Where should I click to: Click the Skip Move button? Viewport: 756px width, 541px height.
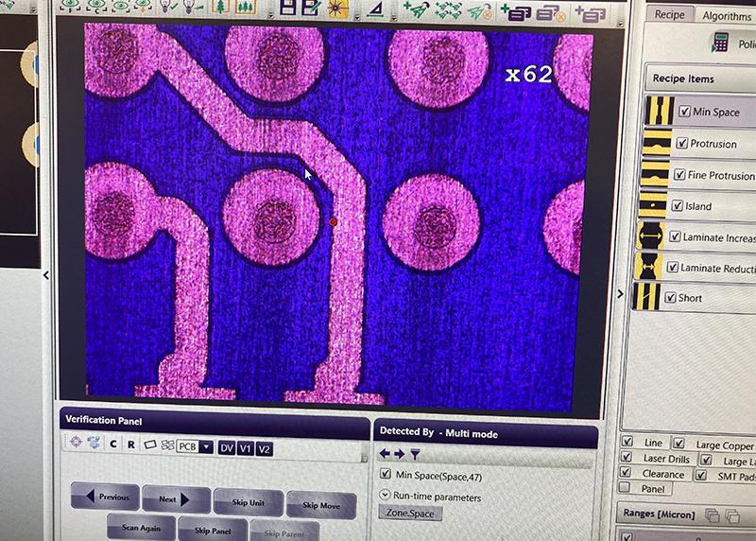(x=321, y=505)
